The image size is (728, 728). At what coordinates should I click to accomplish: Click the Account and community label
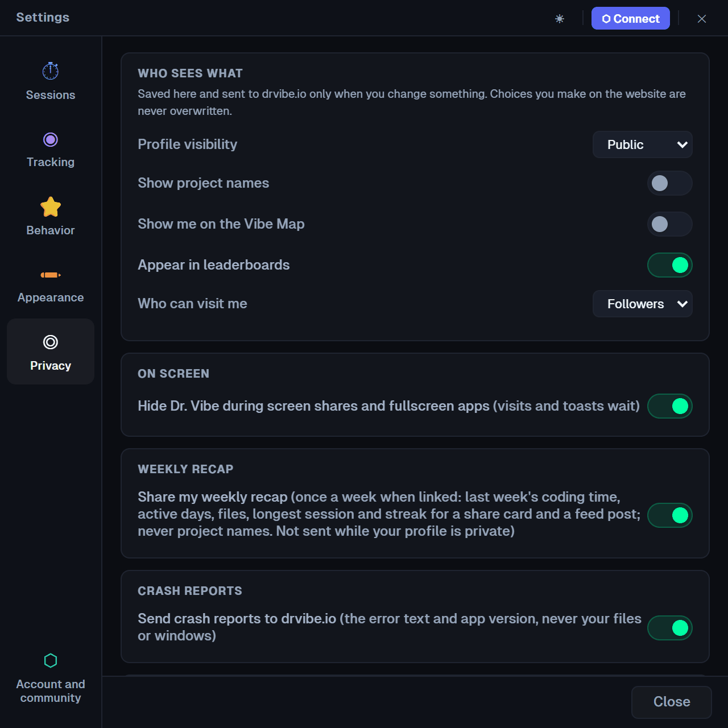(x=51, y=691)
